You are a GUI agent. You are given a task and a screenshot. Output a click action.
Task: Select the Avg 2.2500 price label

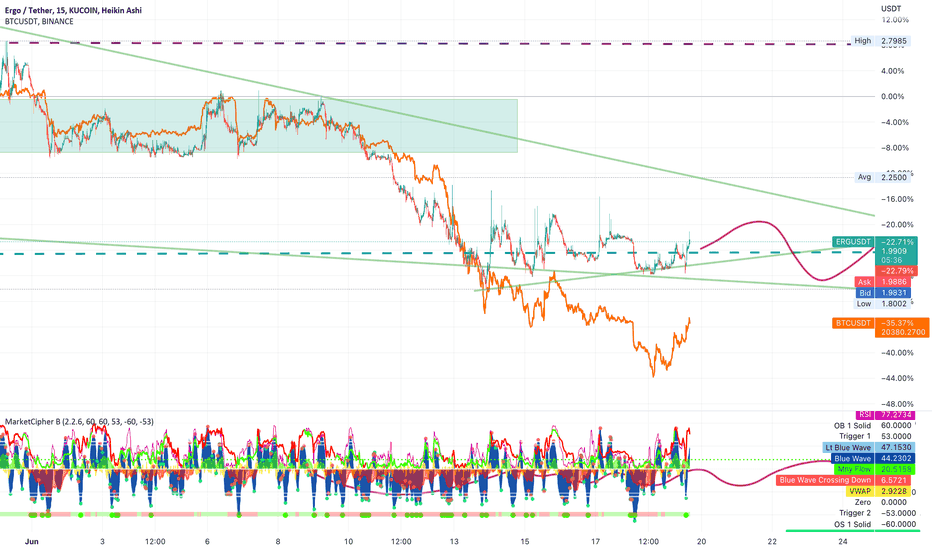point(881,177)
